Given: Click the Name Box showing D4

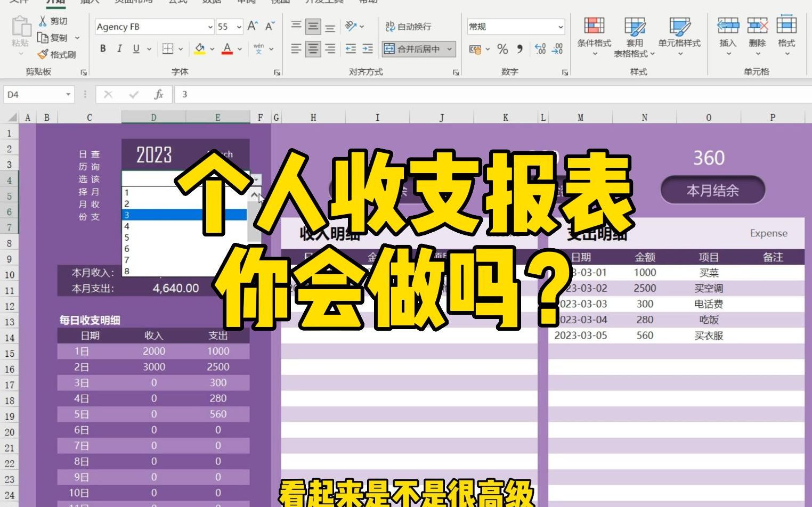Looking at the screenshot, I should pos(38,94).
